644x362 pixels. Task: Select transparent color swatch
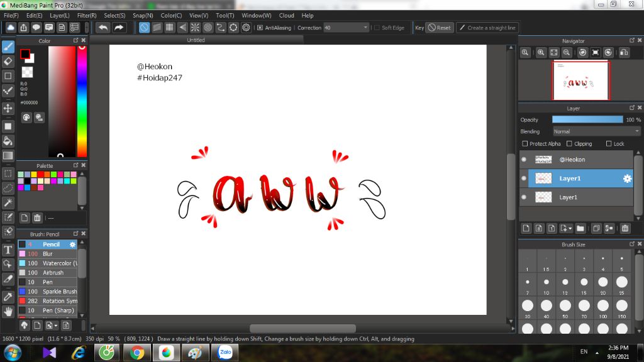click(x=27, y=72)
